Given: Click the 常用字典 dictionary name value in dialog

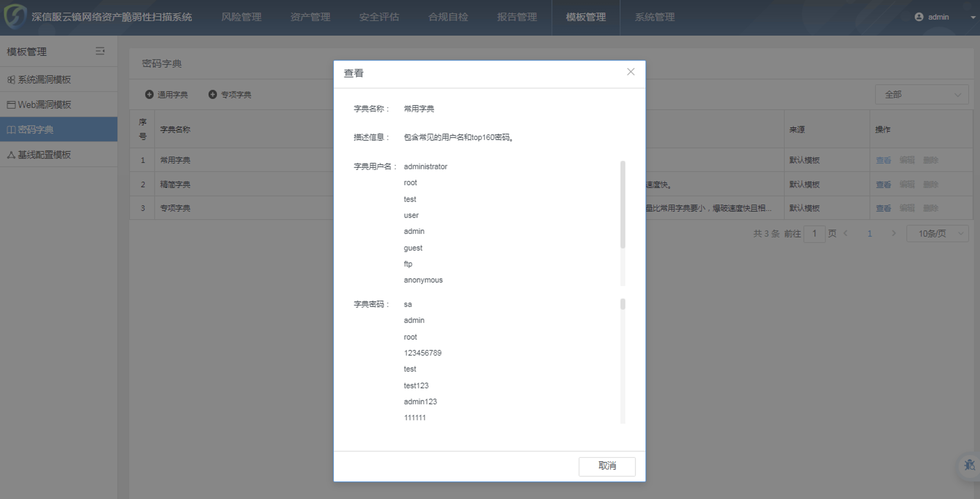Looking at the screenshot, I should [419, 109].
